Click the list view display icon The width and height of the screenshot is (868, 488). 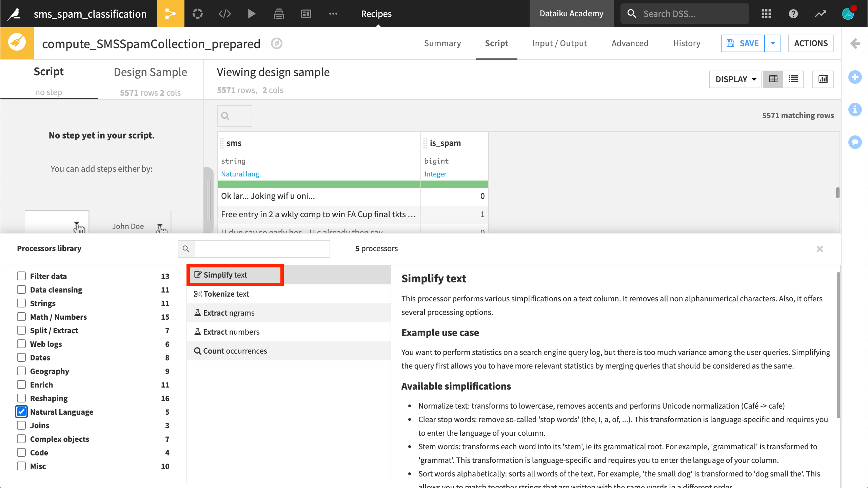point(793,78)
